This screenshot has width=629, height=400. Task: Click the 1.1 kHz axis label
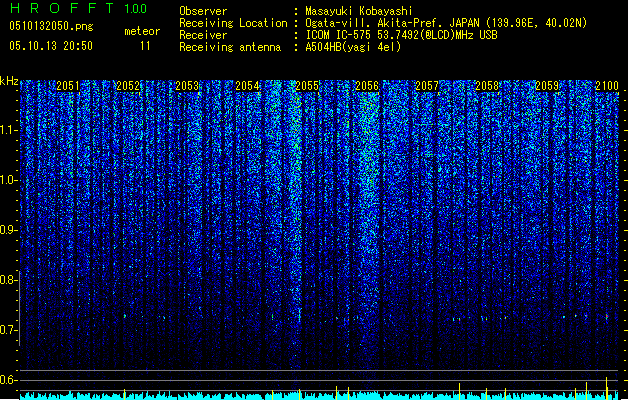[8, 130]
